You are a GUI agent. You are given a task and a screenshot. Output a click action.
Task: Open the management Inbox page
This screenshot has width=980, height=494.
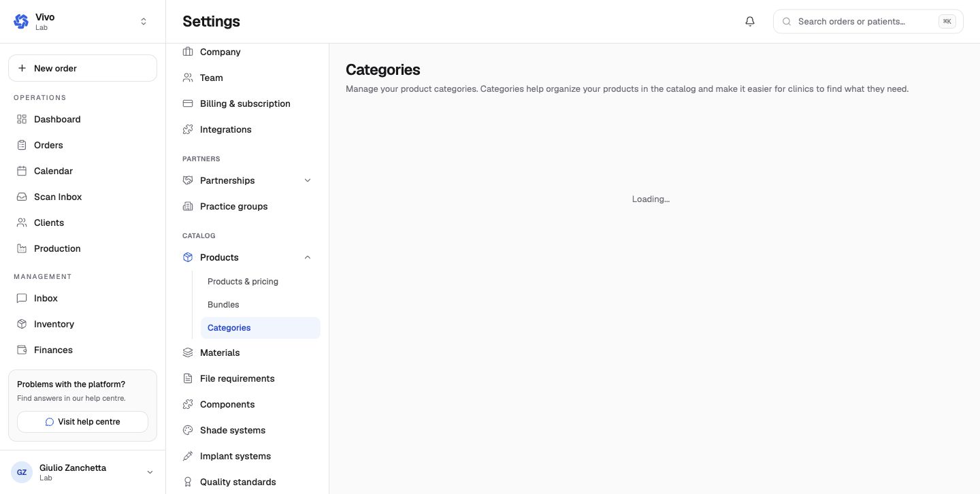click(x=82, y=298)
